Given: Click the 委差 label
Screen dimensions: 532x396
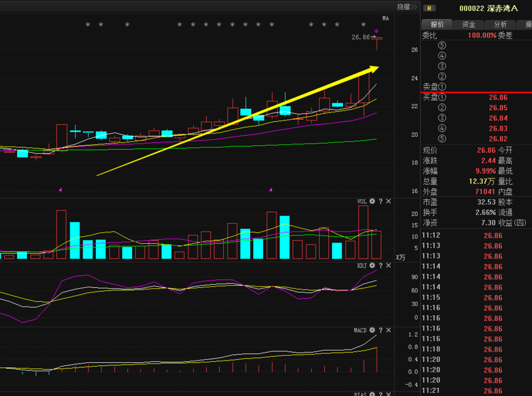Looking at the screenshot, I should (x=505, y=35).
